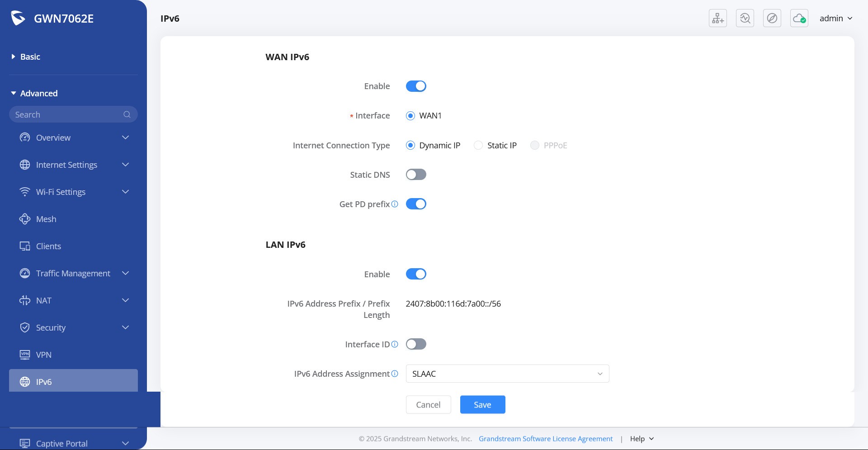Click the search magnifier icon in sidebar
This screenshot has height=450, width=868.
127,114
